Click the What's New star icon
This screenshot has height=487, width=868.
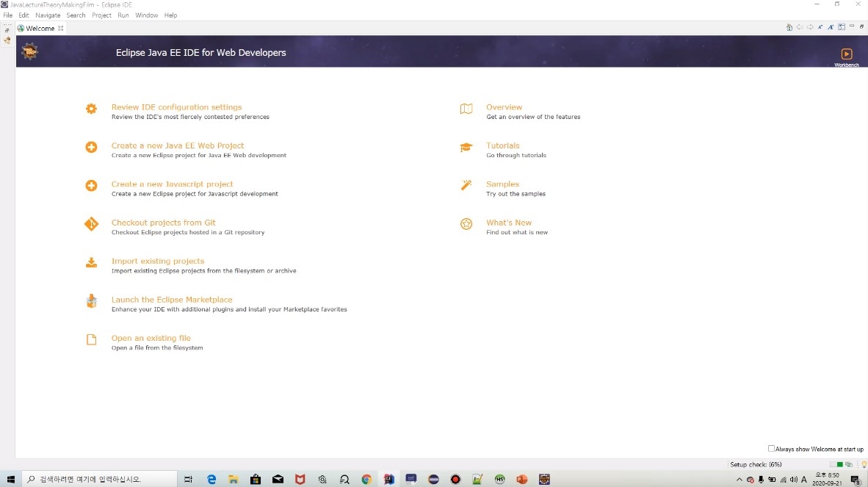pos(466,224)
